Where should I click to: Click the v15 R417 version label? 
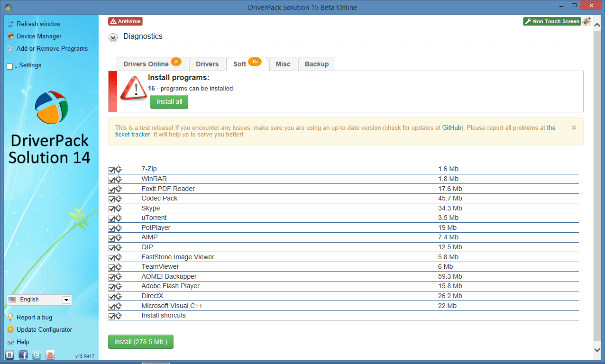pyautogui.click(x=85, y=356)
